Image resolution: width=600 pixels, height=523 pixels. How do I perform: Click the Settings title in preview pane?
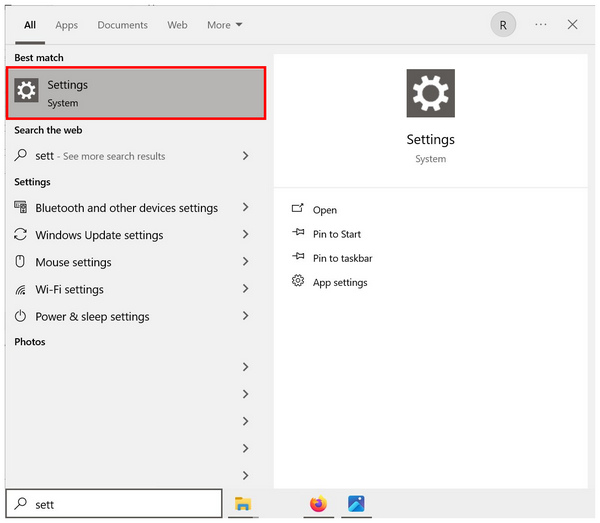430,140
